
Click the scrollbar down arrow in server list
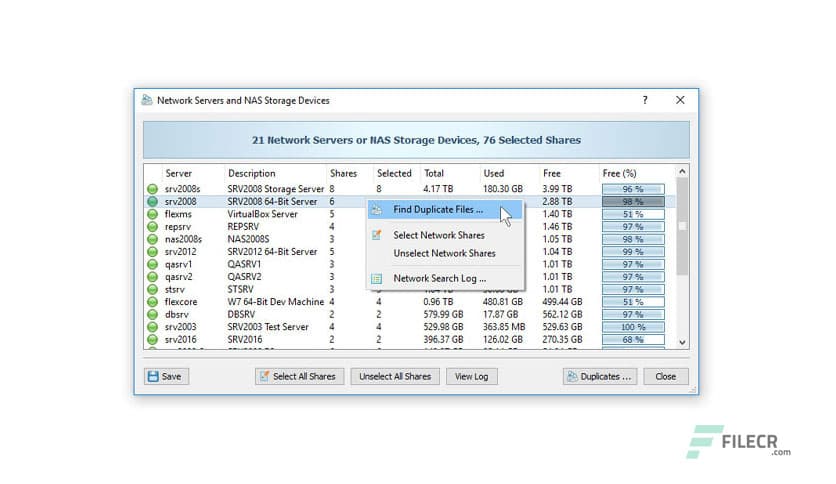pyautogui.click(x=682, y=342)
